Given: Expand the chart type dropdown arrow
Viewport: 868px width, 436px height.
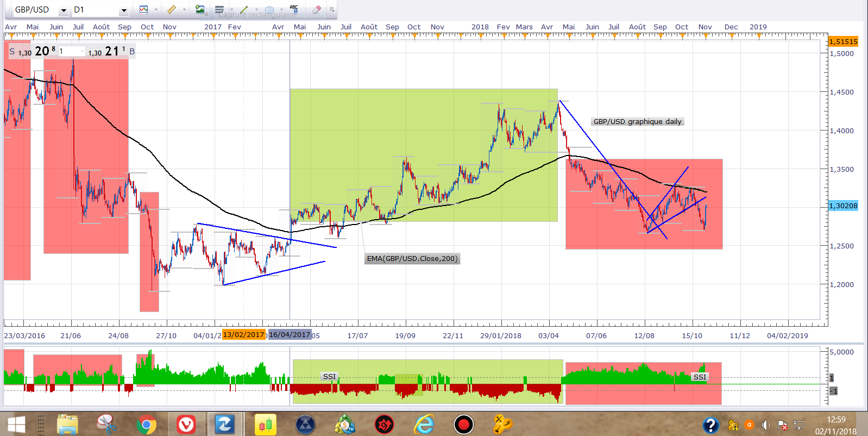Looking at the screenshot, I should point(156,9).
